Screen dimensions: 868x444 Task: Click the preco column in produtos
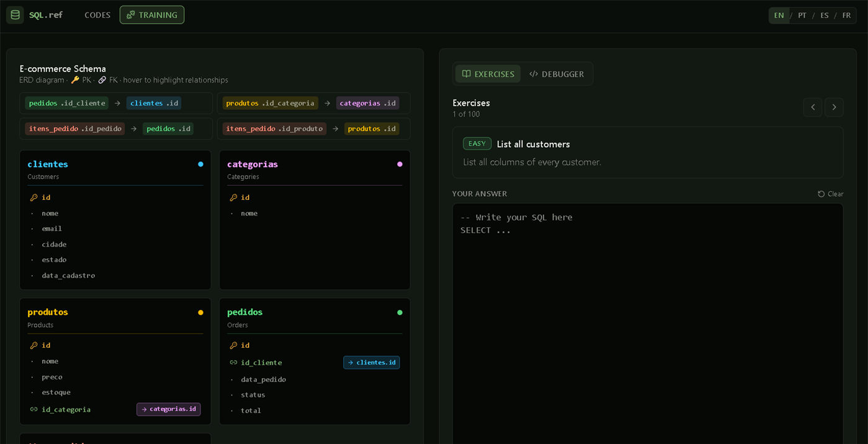tap(52, 377)
